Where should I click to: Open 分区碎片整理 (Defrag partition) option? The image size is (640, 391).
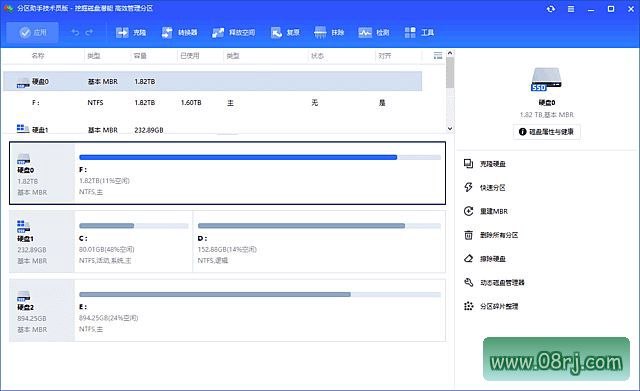point(491,306)
